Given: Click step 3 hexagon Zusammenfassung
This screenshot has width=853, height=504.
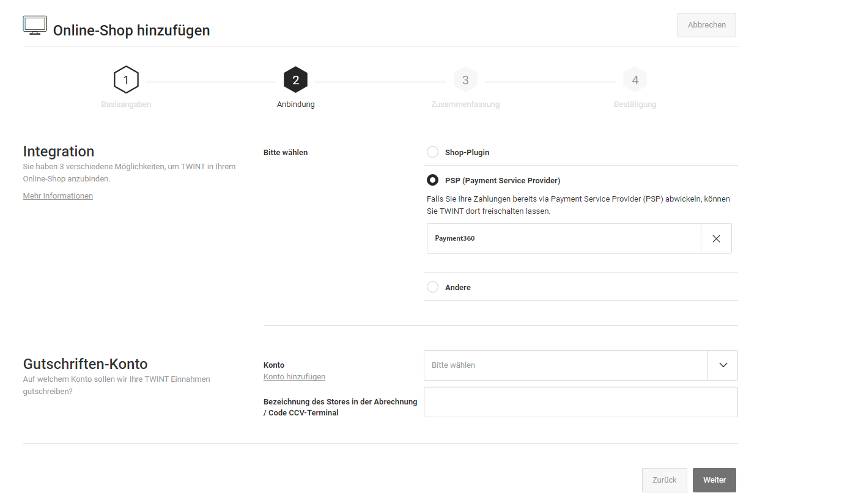Looking at the screenshot, I should [465, 80].
